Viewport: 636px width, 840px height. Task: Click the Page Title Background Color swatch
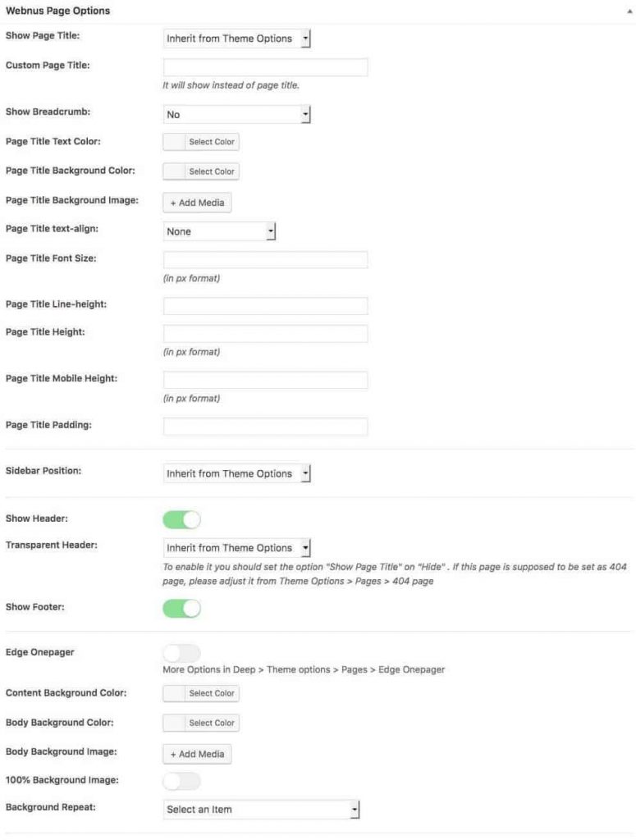(x=174, y=171)
